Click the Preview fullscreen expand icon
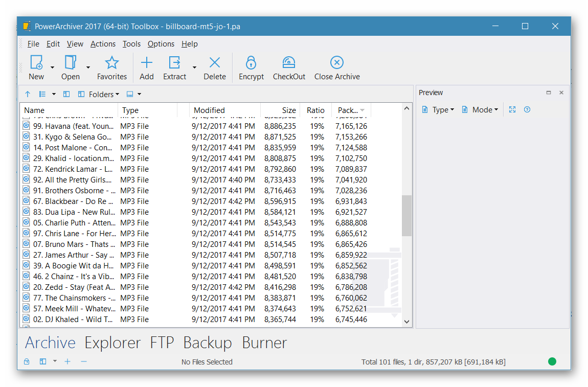Image resolution: width=588 pixels, height=387 pixels. tap(512, 109)
